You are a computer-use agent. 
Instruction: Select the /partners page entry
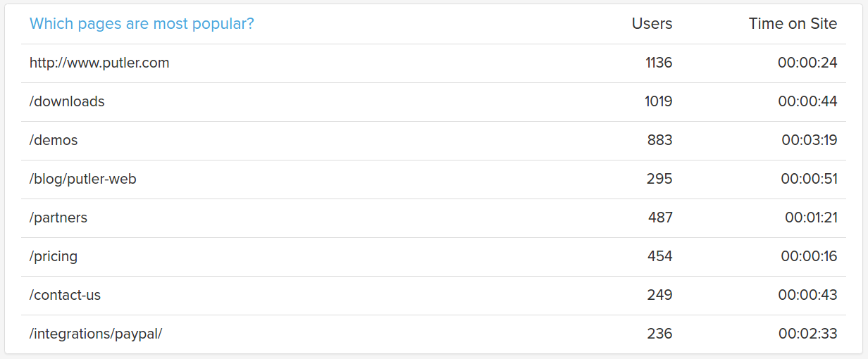58,218
